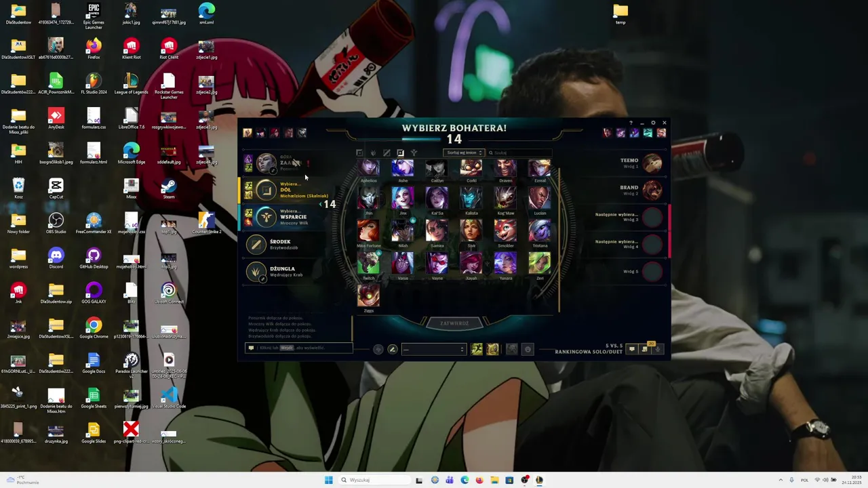Click the Windows Start button

(x=328, y=480)
